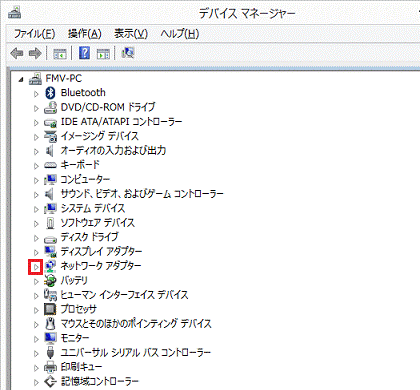
Task: Click the ソフトウェア デバイス icon
Action: coord(50,223)
